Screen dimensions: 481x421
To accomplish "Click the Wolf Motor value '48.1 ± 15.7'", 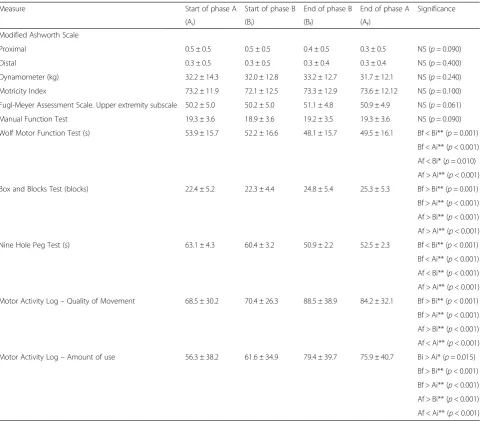I will pyautogui.click(x=320, y=133).
